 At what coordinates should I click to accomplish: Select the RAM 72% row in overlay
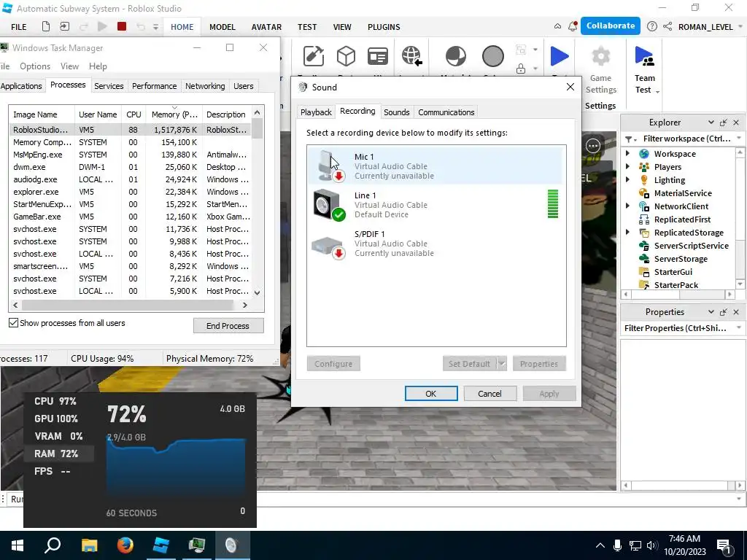[x=60, y=454]
